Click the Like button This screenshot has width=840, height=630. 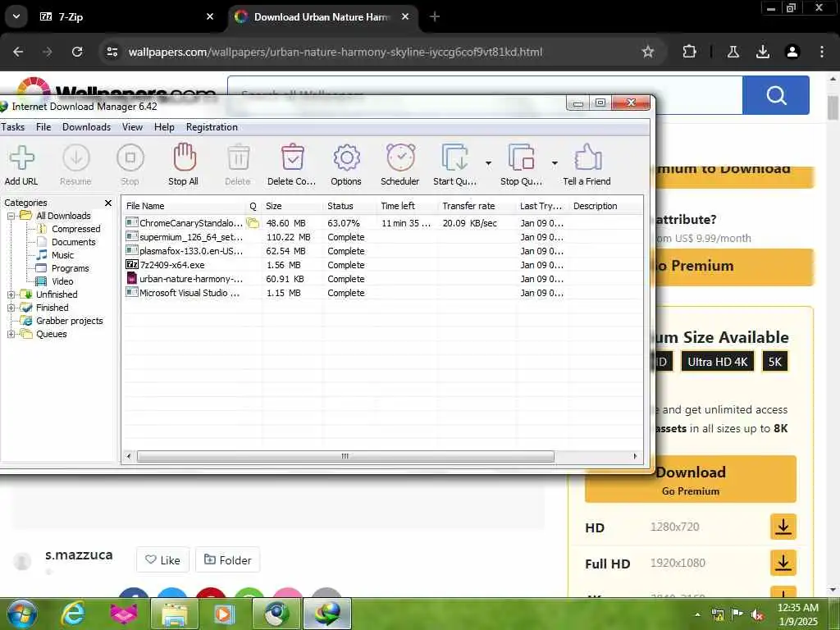click(x=163, y=559)
